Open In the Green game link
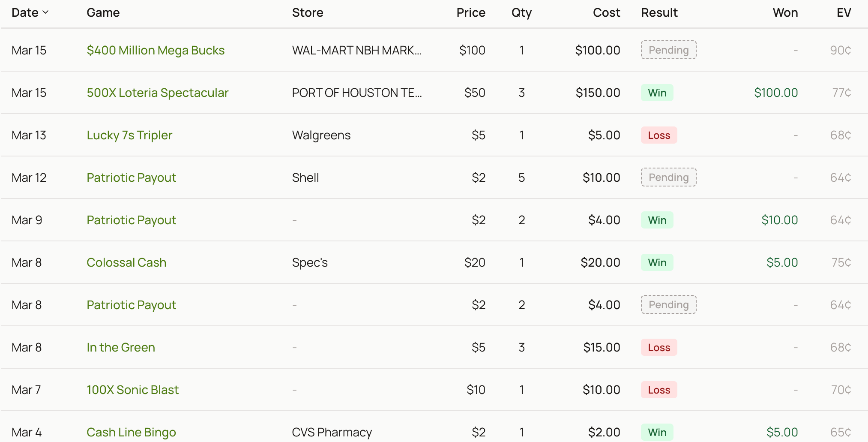868x442 pixels. [121, 348]
